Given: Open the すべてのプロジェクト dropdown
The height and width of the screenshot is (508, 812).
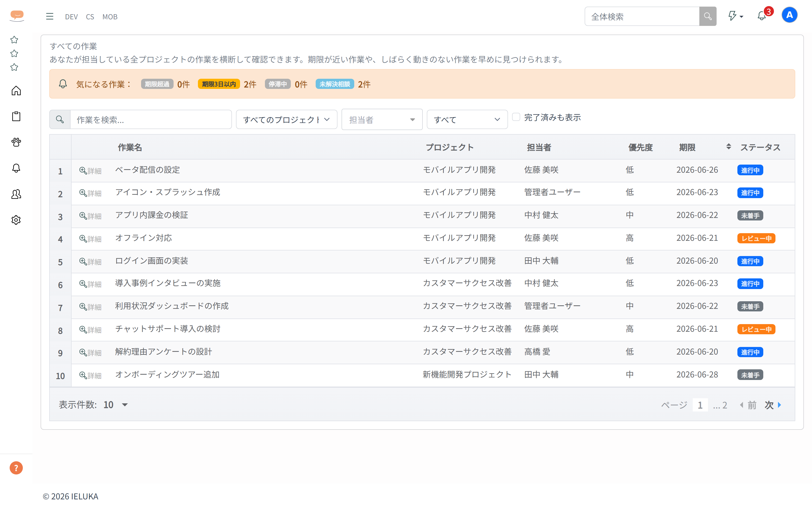Looking at the screenshot, I should [286, 119].
